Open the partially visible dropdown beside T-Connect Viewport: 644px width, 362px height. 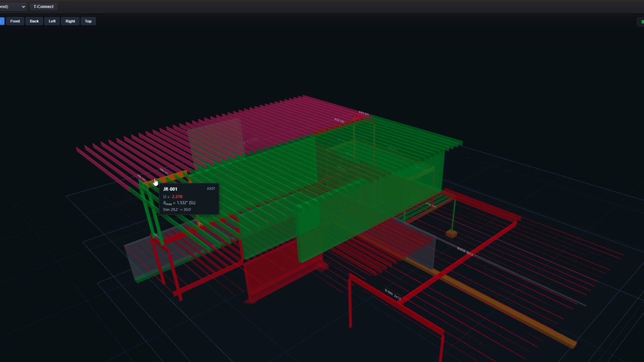(13, 7)
